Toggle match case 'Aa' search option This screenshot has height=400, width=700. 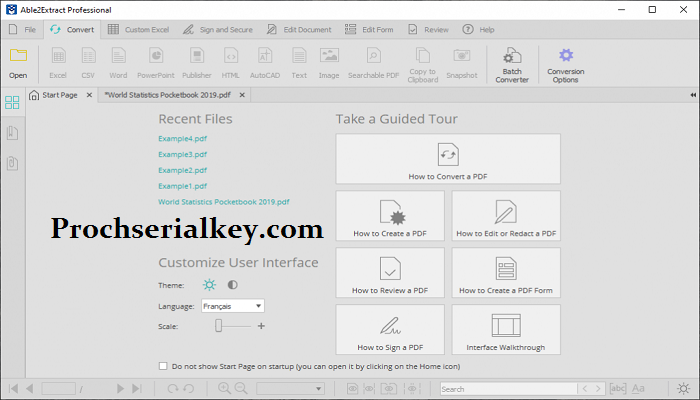(x=638, y=388)
